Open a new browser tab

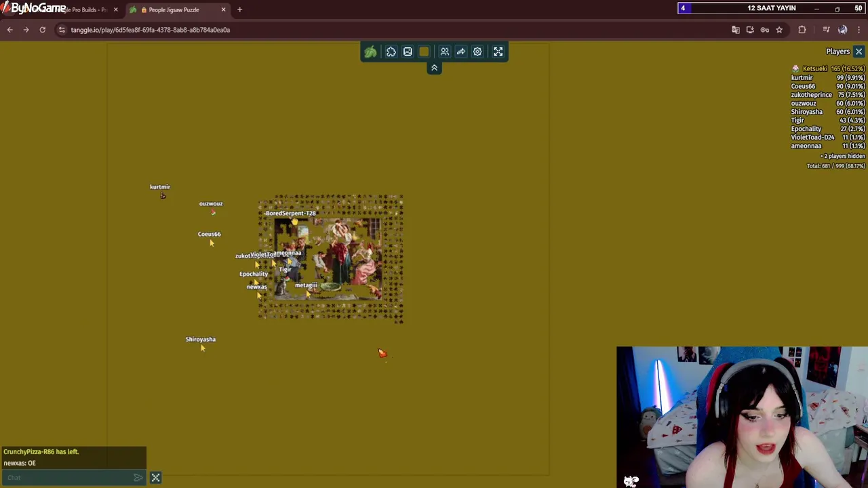point(239,9)
